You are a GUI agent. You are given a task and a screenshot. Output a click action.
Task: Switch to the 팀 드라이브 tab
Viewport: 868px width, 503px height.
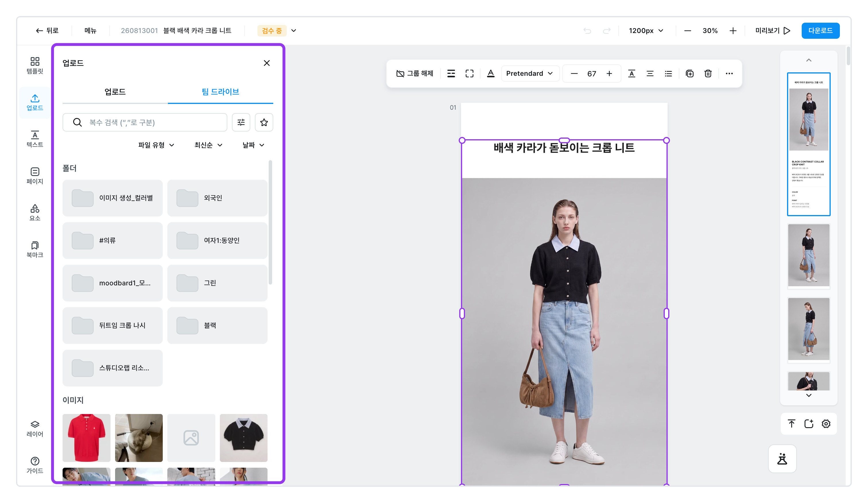(220, 92)
